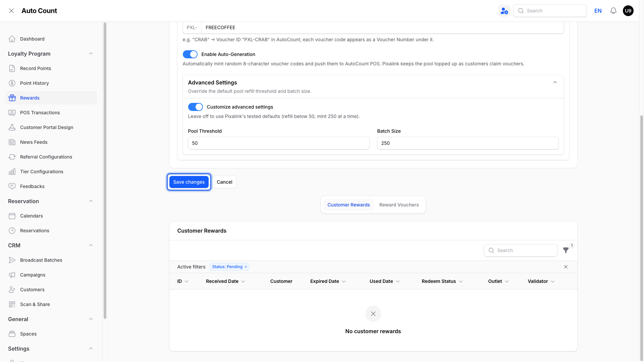Open the Outlet column dropdown
644x362 pixels.
click(507, 282)
